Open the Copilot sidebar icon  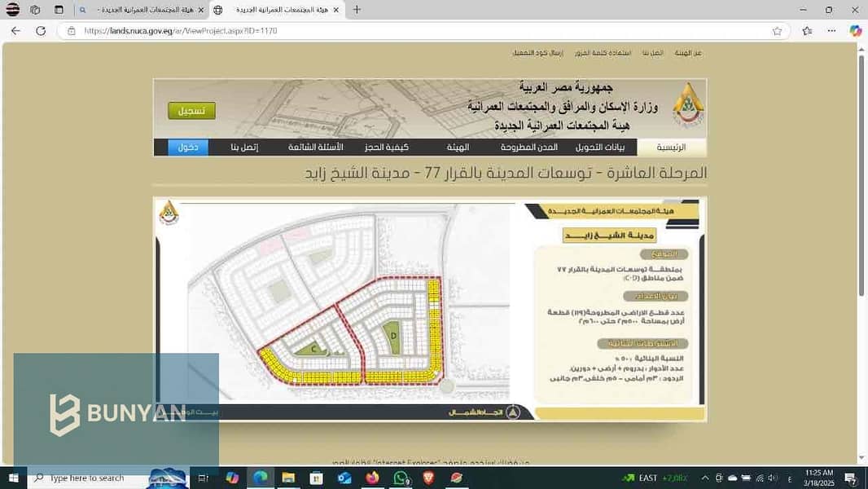pyautogui.click(x=856, y=31)
